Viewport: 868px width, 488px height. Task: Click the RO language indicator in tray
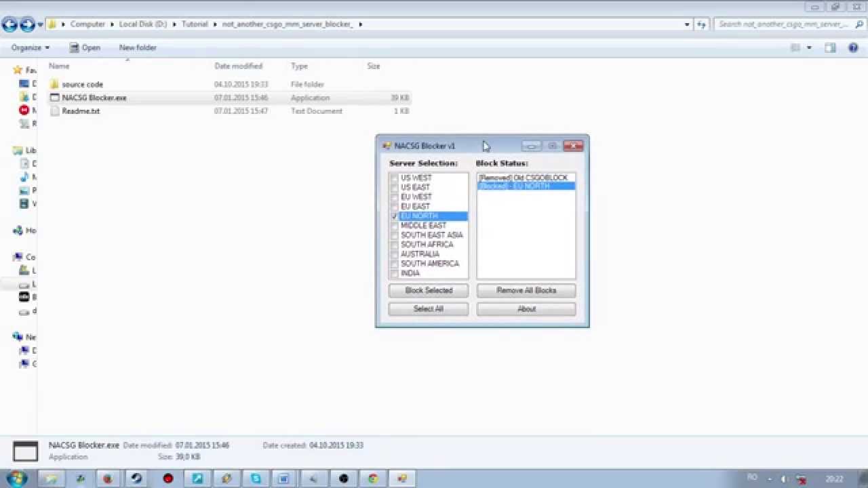[752, 478]
